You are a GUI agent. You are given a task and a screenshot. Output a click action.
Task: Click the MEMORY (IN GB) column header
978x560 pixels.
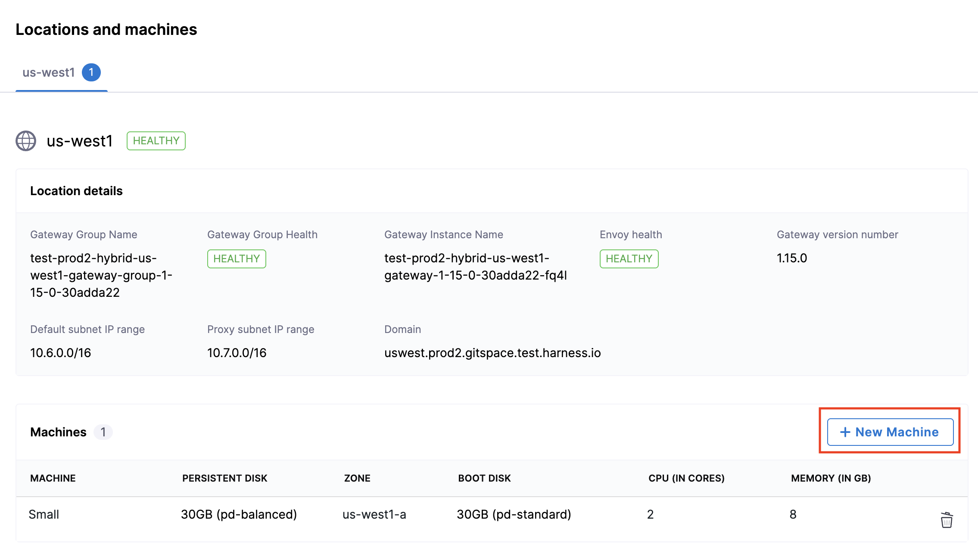(831, 478)
